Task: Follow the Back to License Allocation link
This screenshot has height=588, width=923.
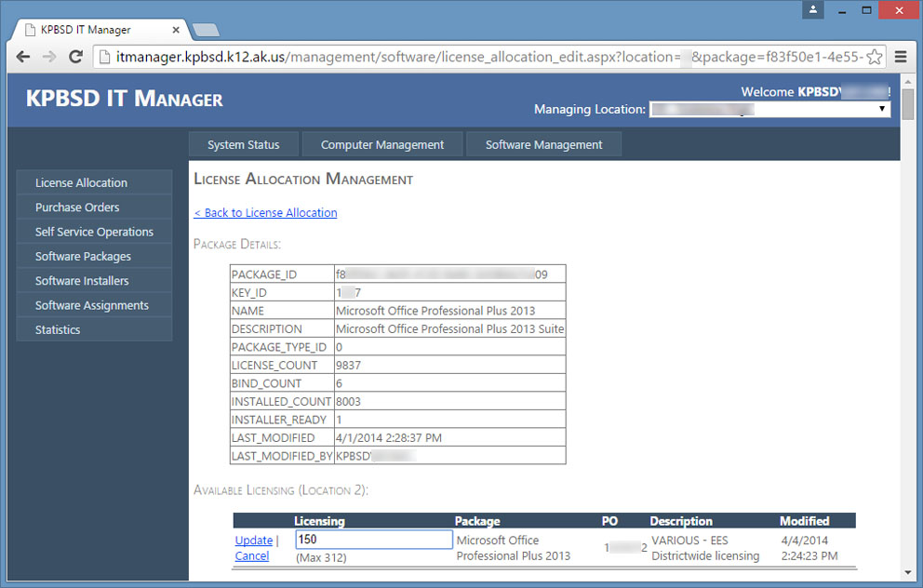Action: pyautogui.click(x=265, y=212)
